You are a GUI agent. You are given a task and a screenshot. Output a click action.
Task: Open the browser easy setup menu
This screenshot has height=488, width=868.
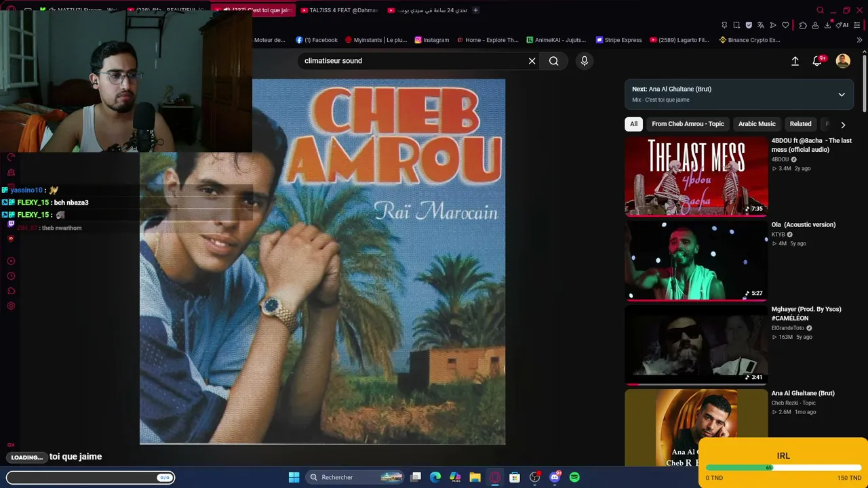(x=857, y=25)
